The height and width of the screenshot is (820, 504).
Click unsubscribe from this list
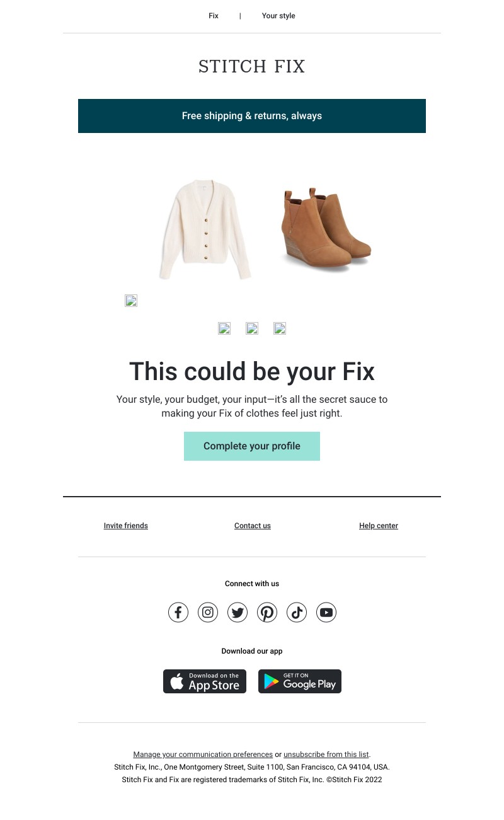(326, 754)
